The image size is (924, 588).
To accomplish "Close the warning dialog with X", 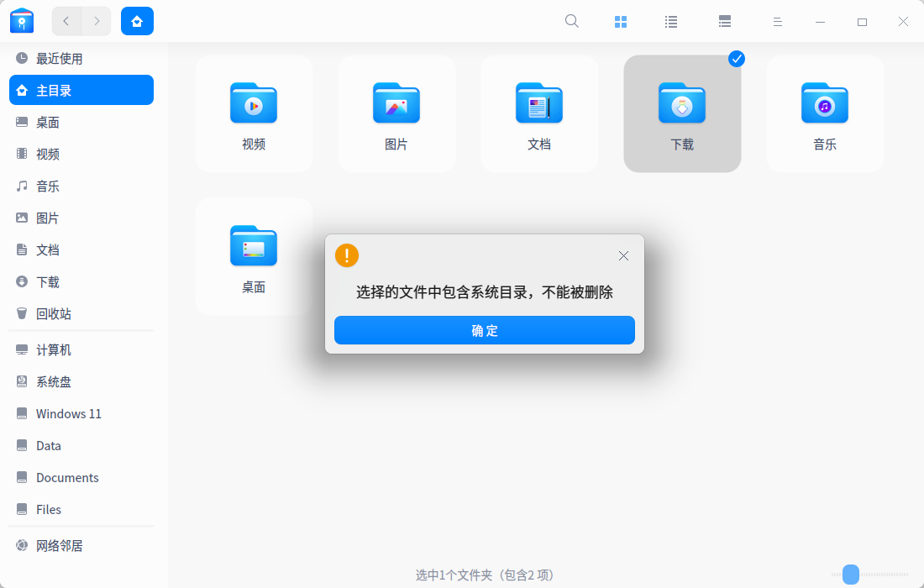I will (x=623, y=255).
